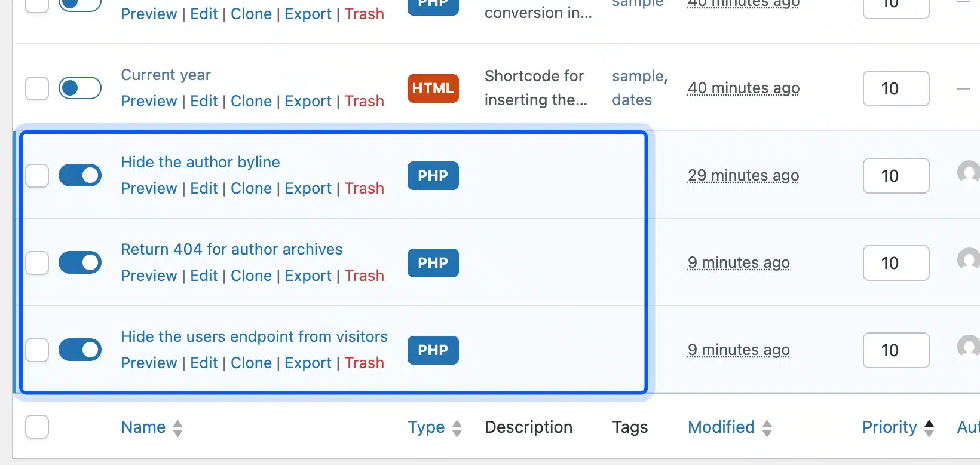Tick checkbox for Return 404 for author archives
Image resolution: width=980 pixels, height=465 pixels.
pos(37,263)
